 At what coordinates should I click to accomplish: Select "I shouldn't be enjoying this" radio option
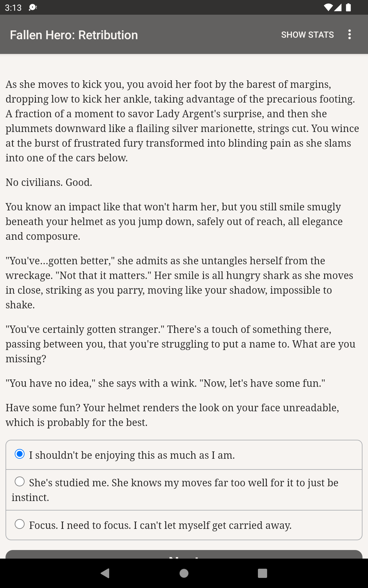(20, 454)
